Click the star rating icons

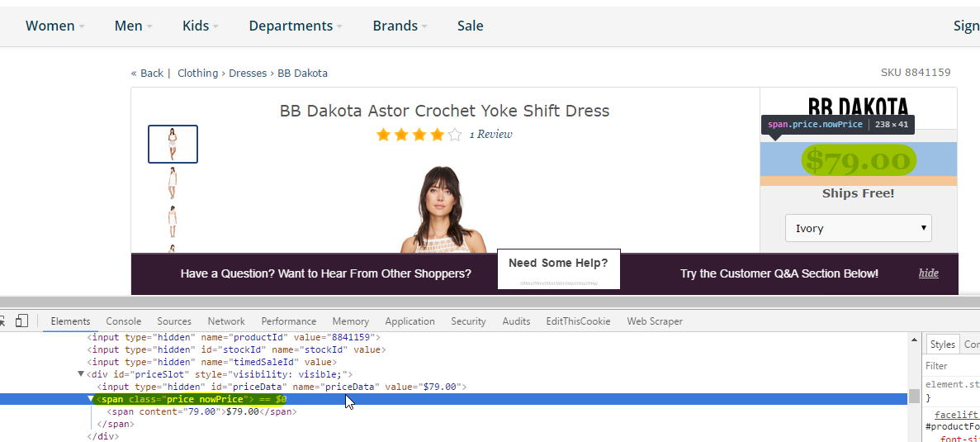coord(419,135)
